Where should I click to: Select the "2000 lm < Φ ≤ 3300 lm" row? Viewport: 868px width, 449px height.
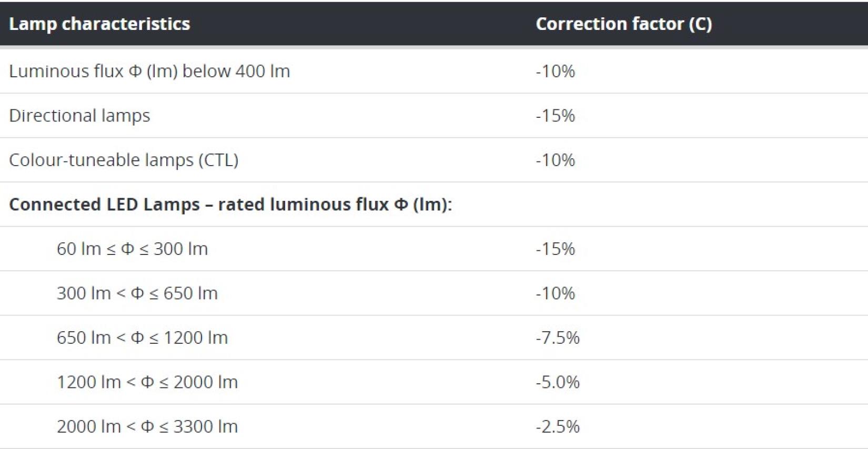coord(434,426)
